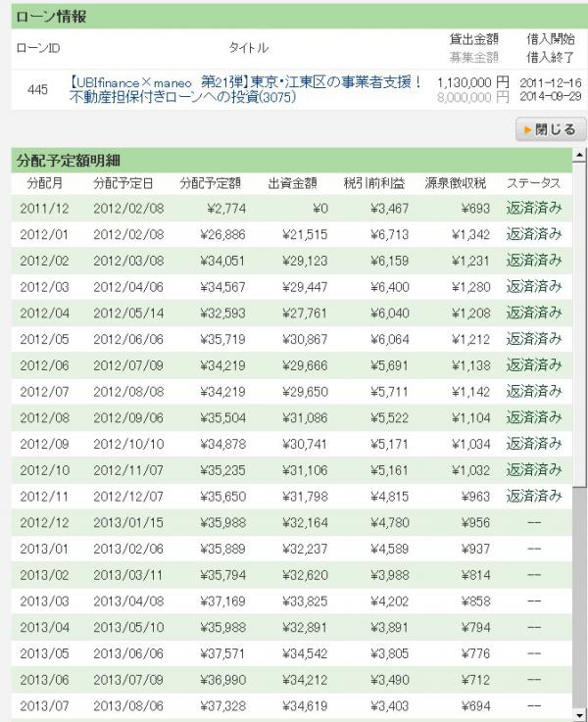
Task: Click ¥5,711 pre-tax profit cell
Action: 389,392
